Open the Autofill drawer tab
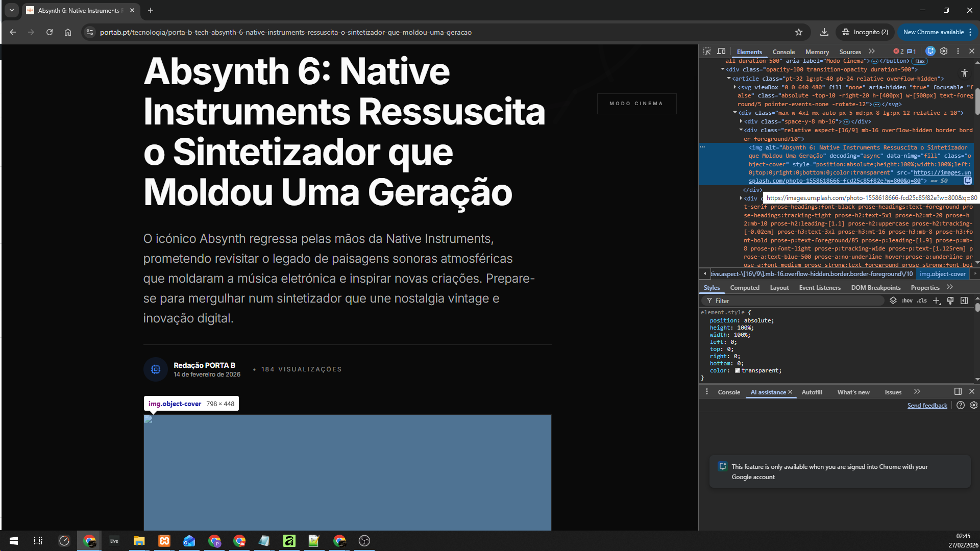The height and width of the screenshot is (551, 980). [812, 392]
